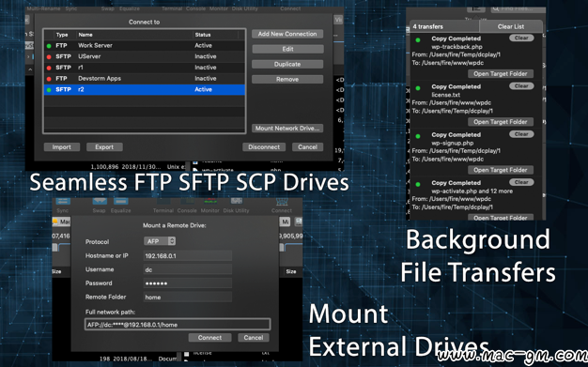Open Target Folder for license.txt transfer

click(501, 122)
